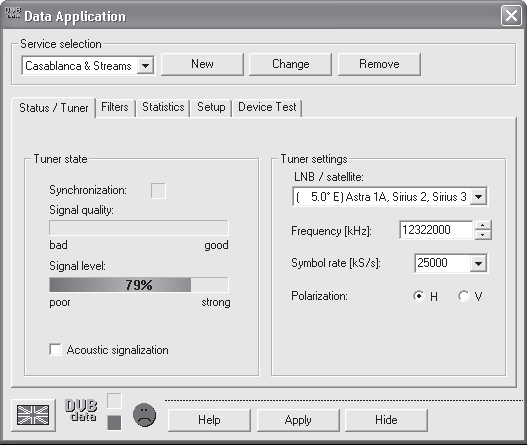Click the British flag language icon

pos(33,415)
